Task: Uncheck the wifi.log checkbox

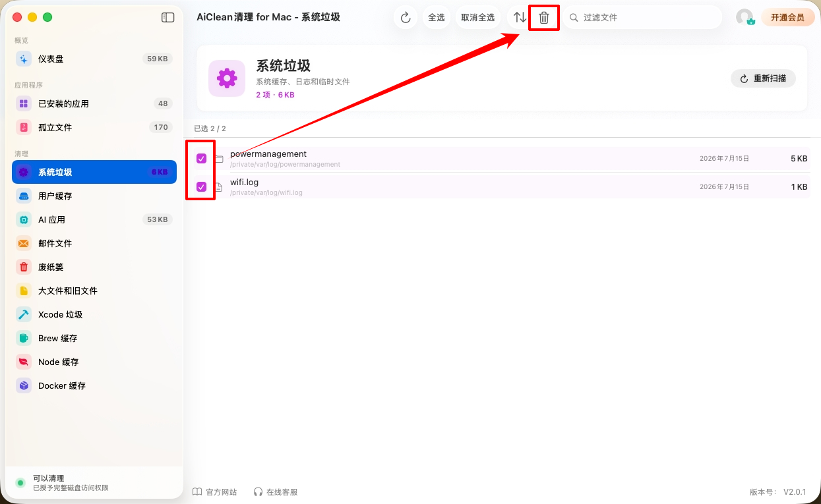Action: point(202,186)
